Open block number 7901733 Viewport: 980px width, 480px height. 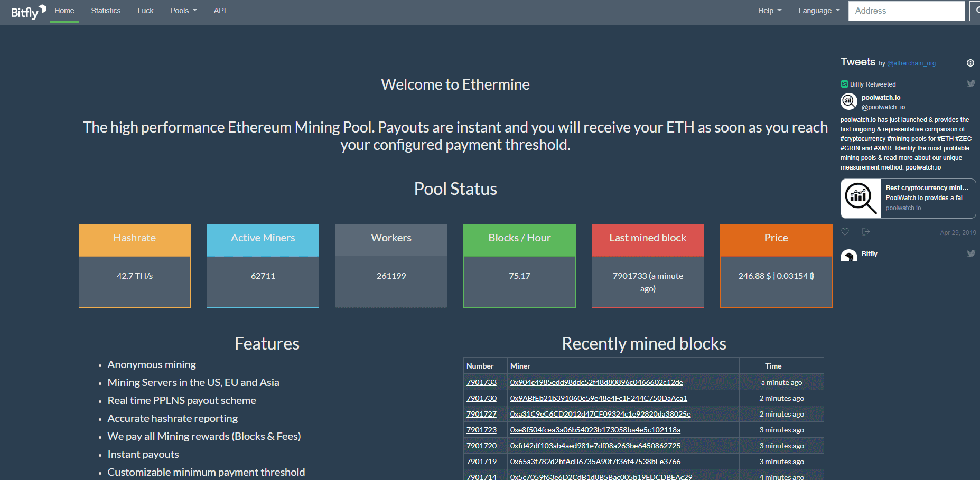point(481,382)
